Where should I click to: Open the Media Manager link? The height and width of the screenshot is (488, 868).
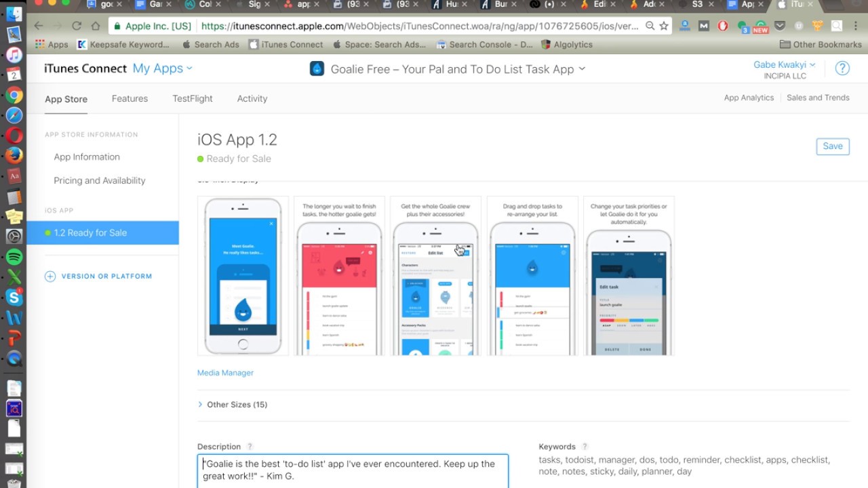point(225,373)
